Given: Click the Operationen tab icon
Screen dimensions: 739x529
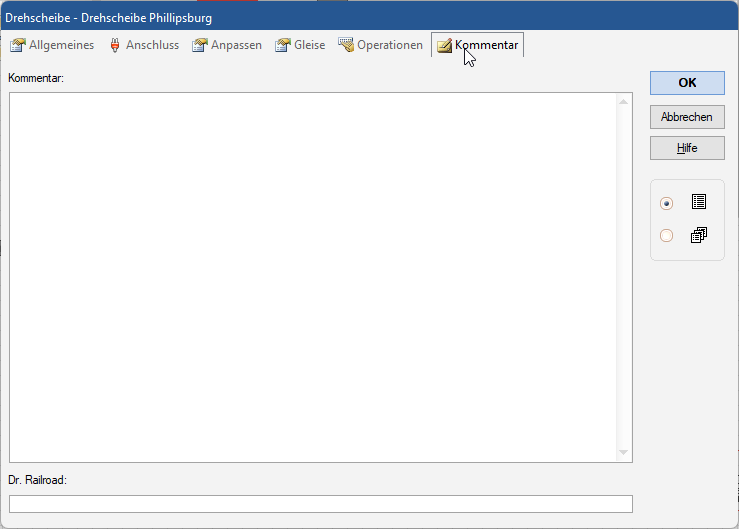Looking at the screenshot, I should point(346,45).
